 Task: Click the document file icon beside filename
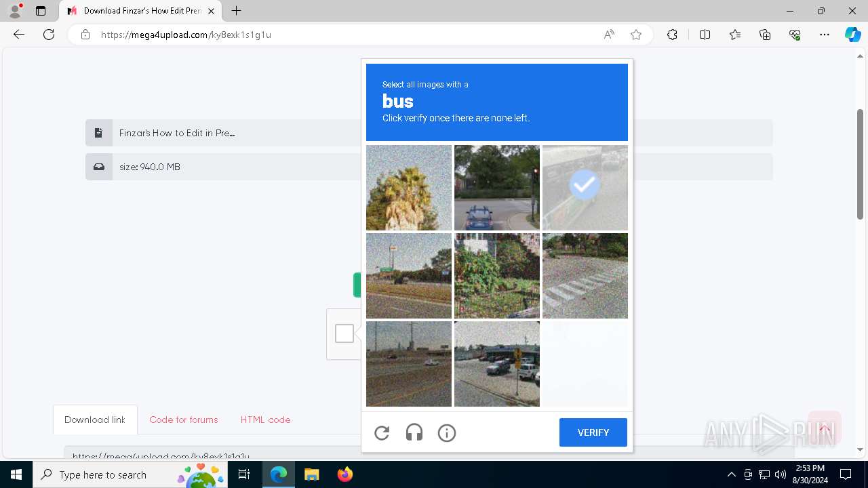click(98, 133)
